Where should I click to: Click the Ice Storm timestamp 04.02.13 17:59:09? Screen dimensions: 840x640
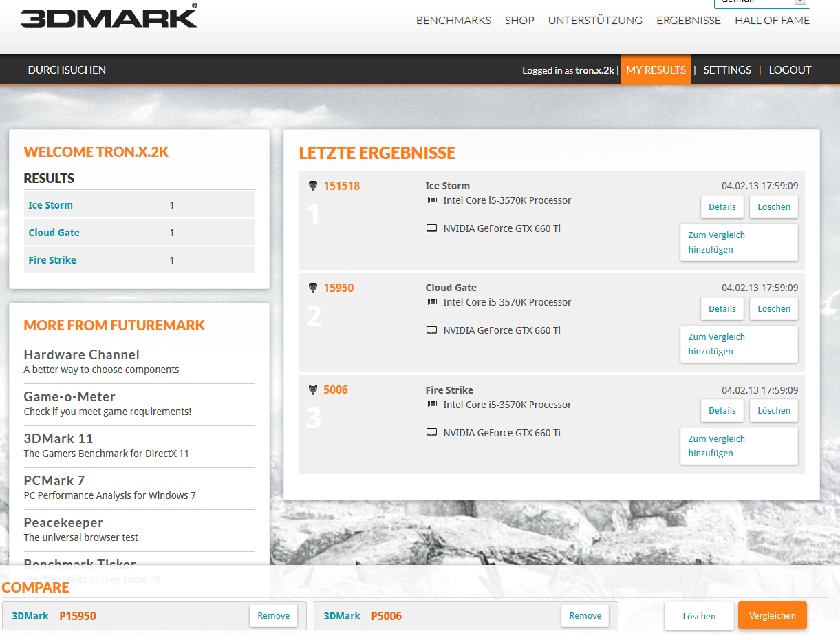(760, 186)
